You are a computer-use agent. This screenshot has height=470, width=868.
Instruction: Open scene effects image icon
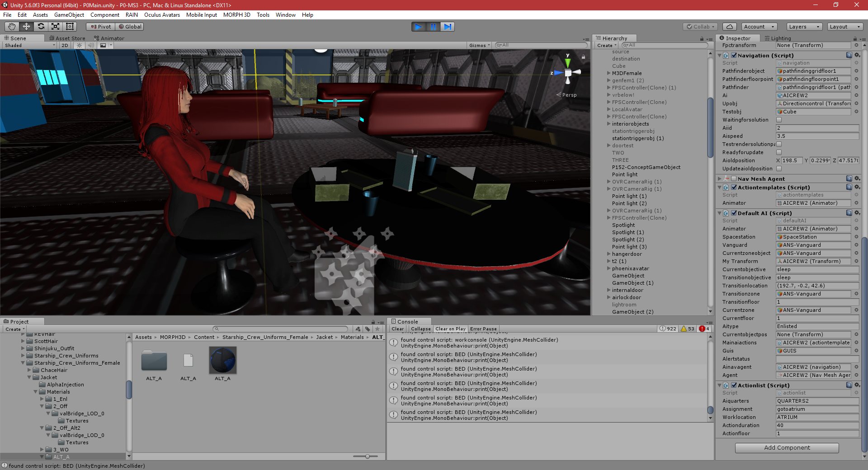pyautogui.click(x=104, y=45)
